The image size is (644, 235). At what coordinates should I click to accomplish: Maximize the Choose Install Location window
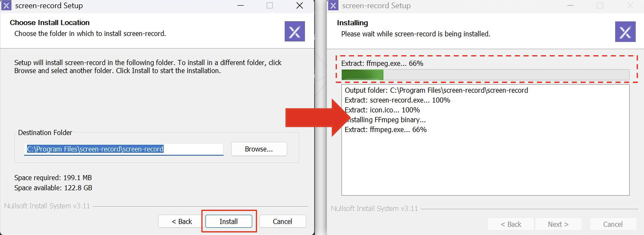(269, 6)
